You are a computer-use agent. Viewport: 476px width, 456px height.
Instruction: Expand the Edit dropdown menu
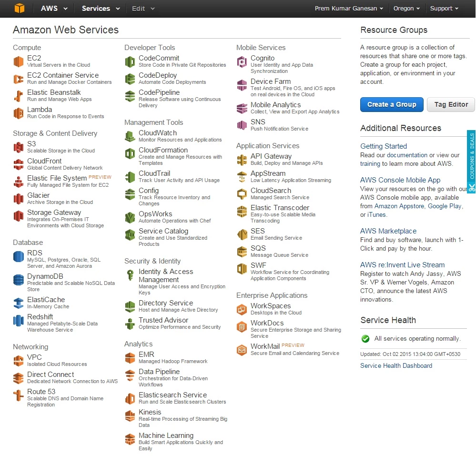coord(143,9)
